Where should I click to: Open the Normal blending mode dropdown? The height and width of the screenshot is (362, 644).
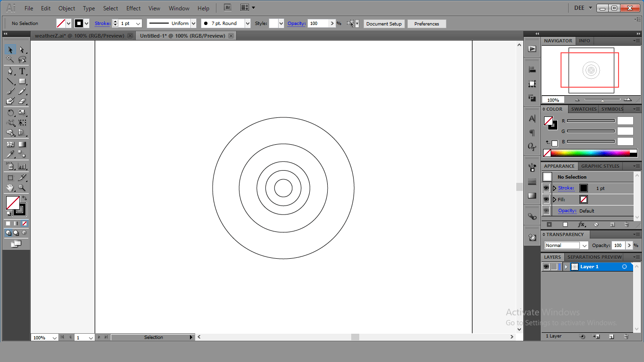pyautogui.click(x=585, y=246)
